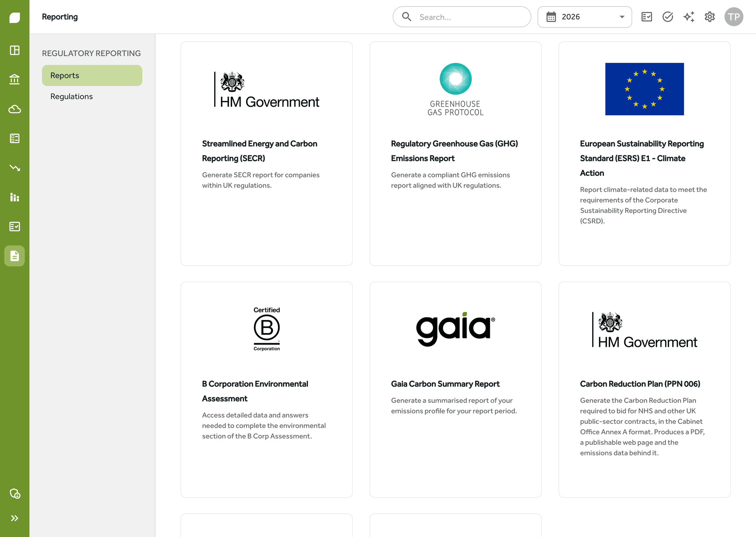Image resolution: width=756 pixels, height=537 pixels.
Task: Select Reports in Regulatory Reporting menu
Action: point(92,76)
